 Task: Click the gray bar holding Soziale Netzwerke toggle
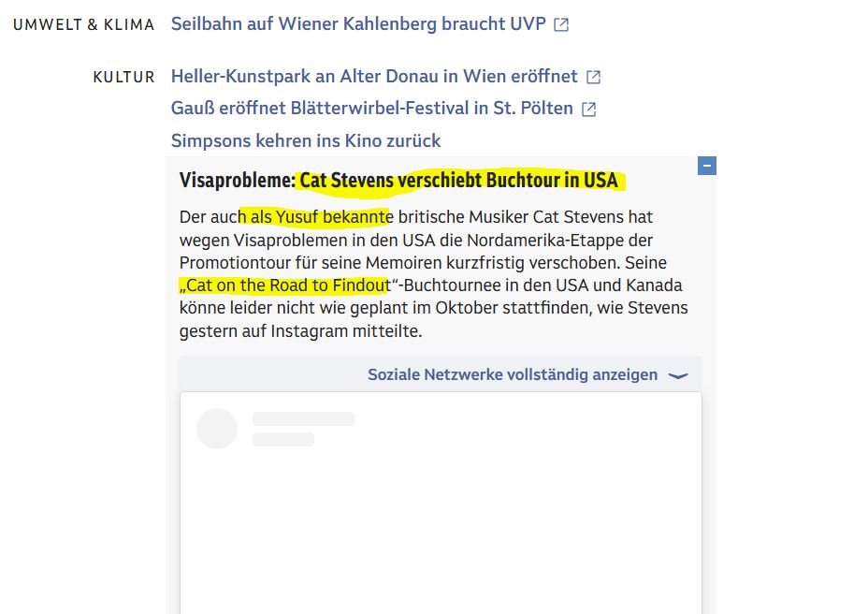coord(441,374)
